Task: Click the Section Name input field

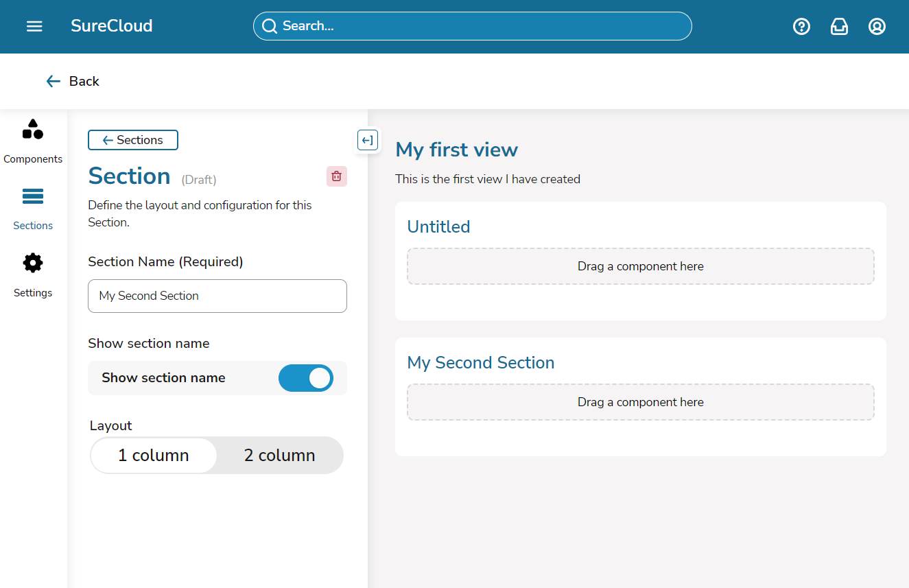Action: 217,296
